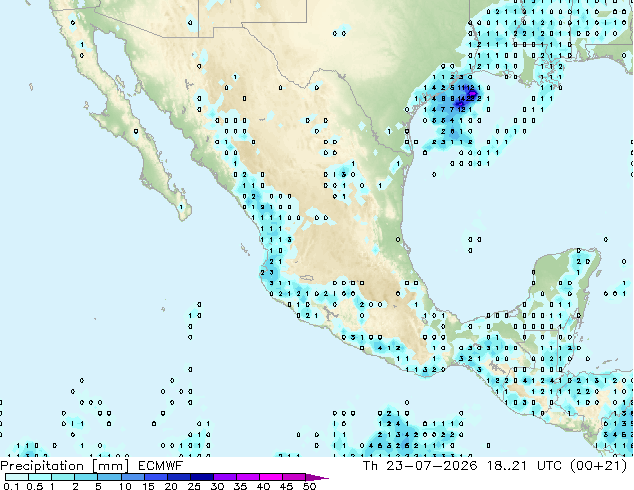
Task: Click the legend number 50
Action: [310, 486]
